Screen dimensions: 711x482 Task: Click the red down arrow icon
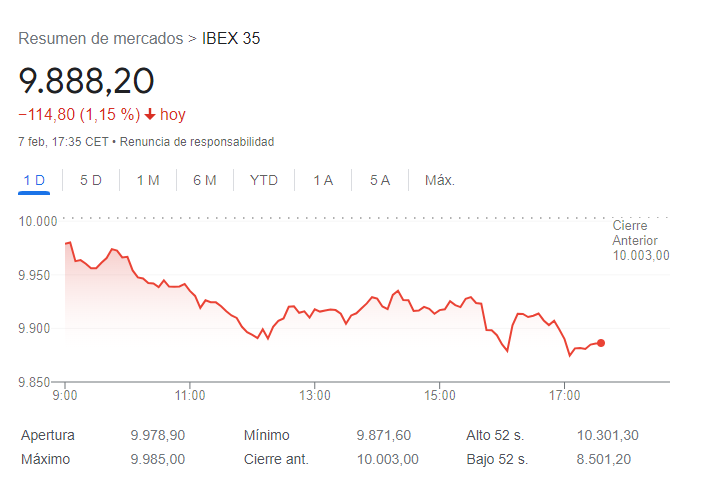150,115
